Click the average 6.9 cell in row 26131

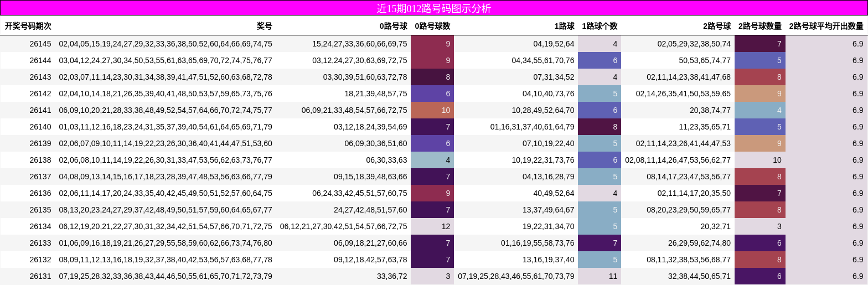pyautogui.click(x=826, y=276)
